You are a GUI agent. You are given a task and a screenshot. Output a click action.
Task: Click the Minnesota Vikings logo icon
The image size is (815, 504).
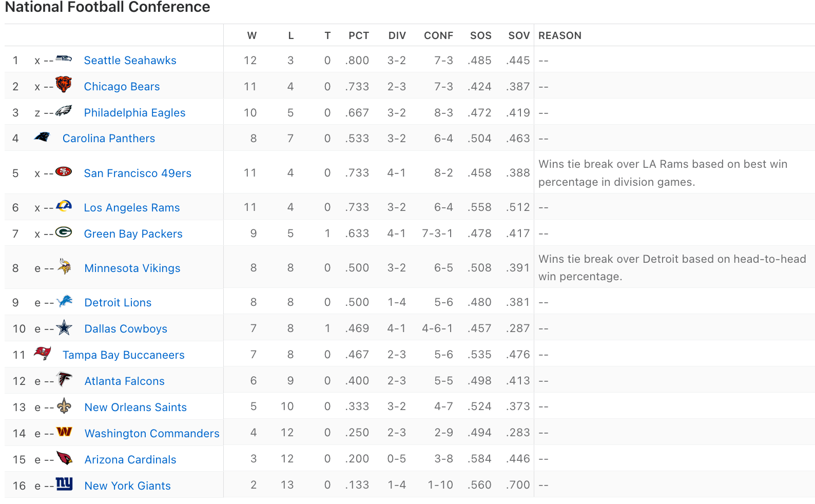pyautogui.click(x=64, y=267)
